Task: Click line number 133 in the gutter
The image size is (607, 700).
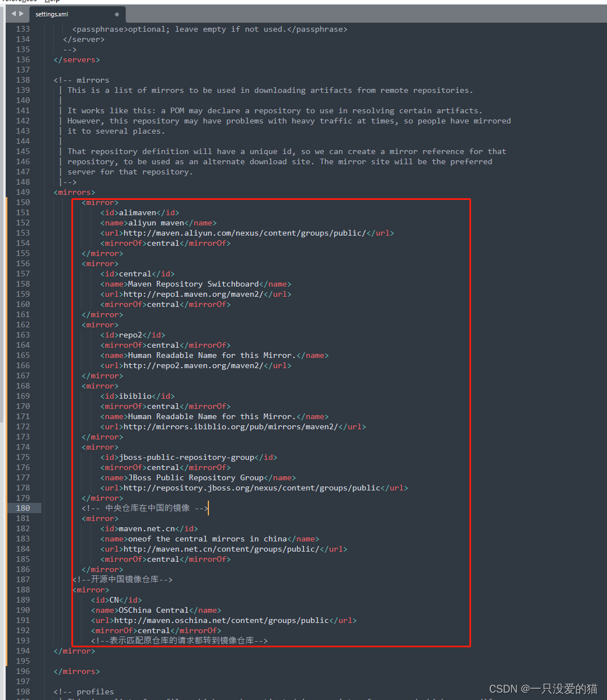Action: click(23, 29)
